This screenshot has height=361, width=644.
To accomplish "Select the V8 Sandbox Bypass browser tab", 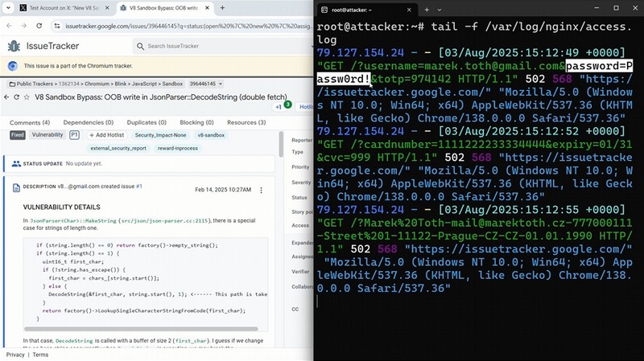I will 165,8.
